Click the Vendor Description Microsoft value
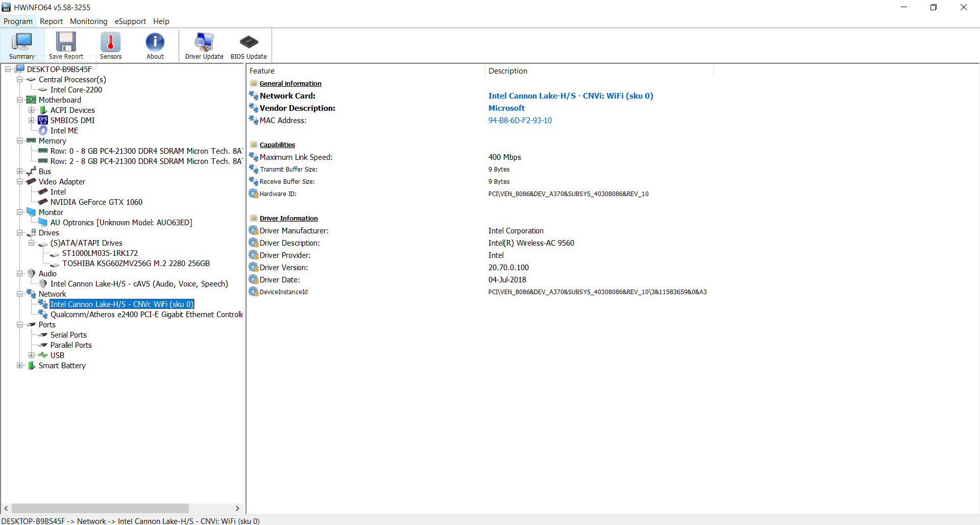This screenshot has height=525, width=980. [x=506, y=108]
